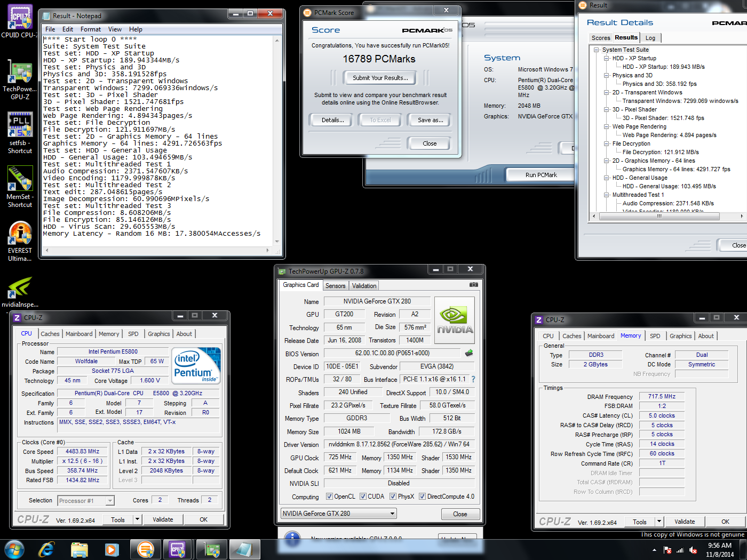Switch to Validation tab in GPU-Z
This screenshot has width=747, height=560.
click(364, 286)
